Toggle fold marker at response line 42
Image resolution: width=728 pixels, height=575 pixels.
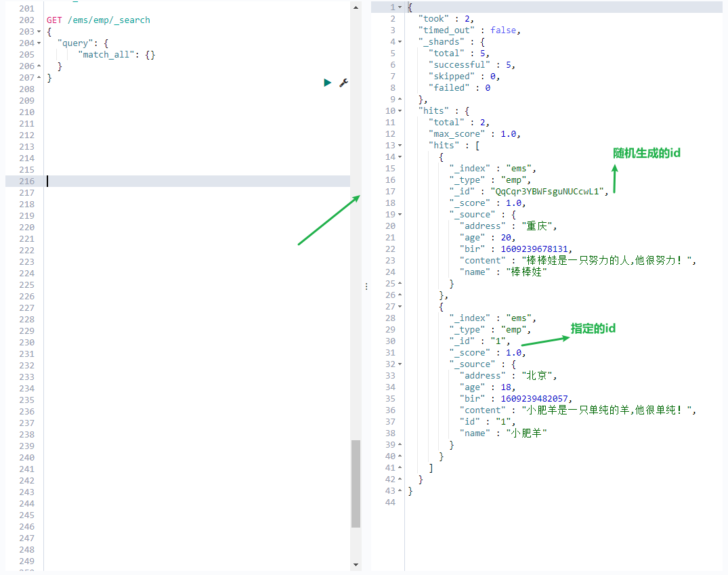tap(400, 480)
